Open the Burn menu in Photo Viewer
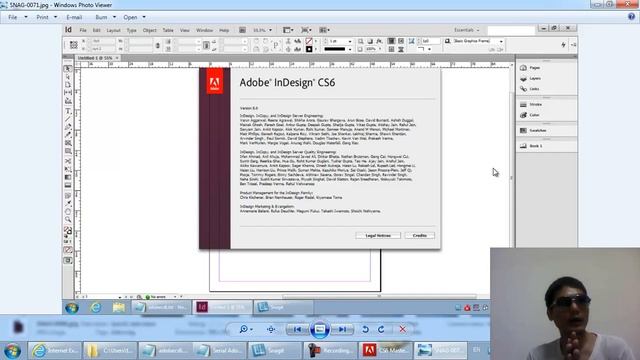This screenshot has height=360, width=640. tap(106, 17)
